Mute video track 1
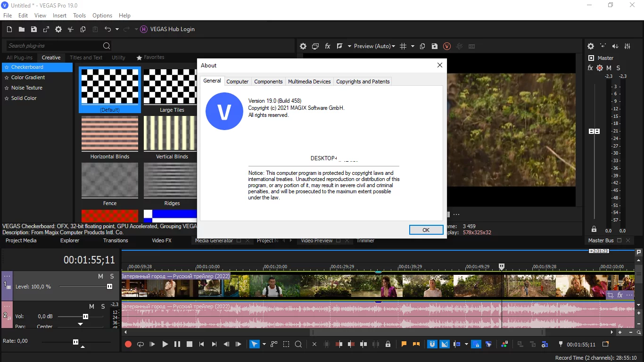This screenshot has height=362, width=644. 100,276
